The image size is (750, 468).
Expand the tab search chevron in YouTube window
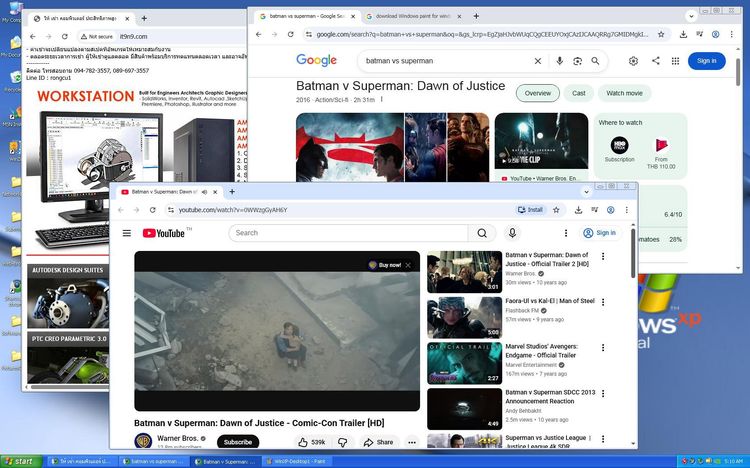click(586, 192)
